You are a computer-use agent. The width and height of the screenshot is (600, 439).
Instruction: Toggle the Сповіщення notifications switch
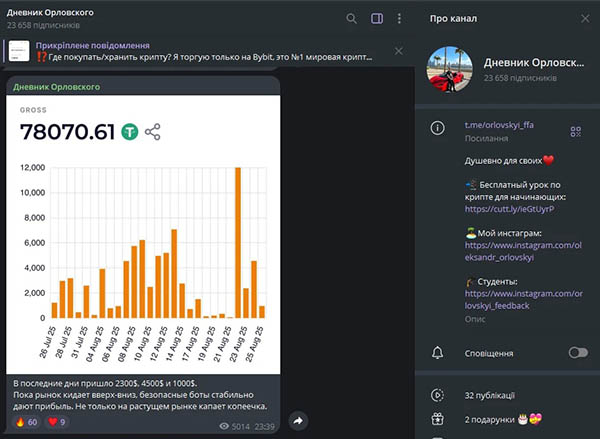578,353
